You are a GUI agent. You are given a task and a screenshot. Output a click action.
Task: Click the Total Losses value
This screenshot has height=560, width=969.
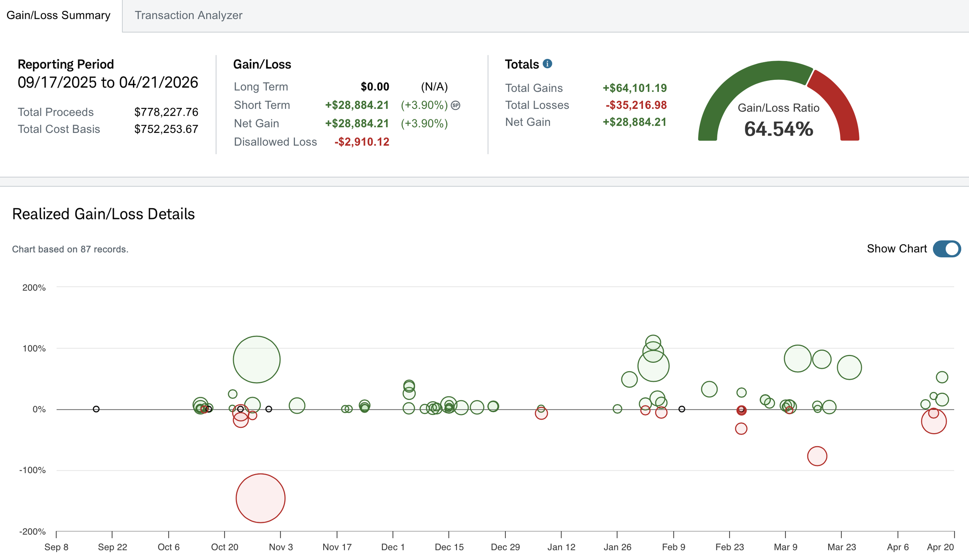(x=636, y=105)
